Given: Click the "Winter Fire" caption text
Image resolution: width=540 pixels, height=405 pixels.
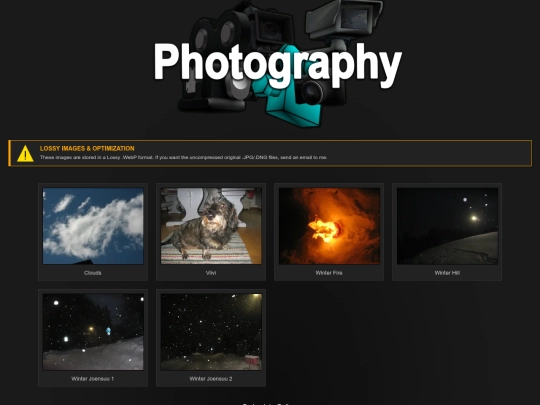Looking at the screenshot, I should (x=329, y=273).
